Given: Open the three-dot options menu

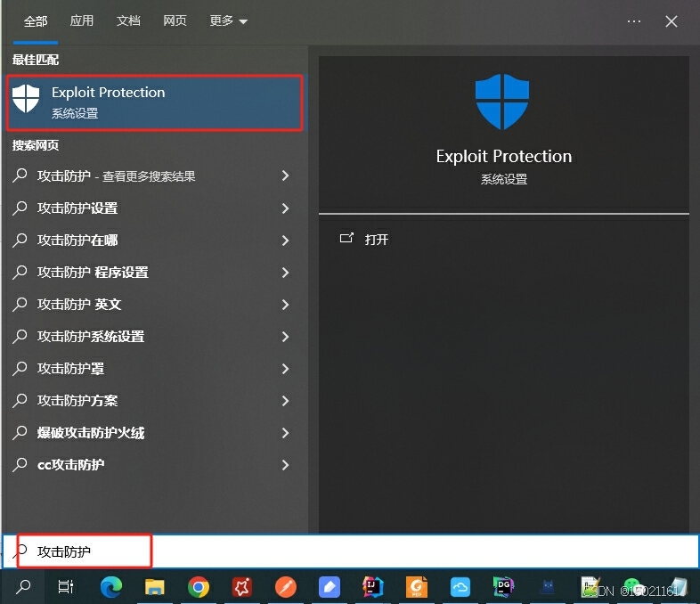Looking at the screenshot, I should 633,21.
